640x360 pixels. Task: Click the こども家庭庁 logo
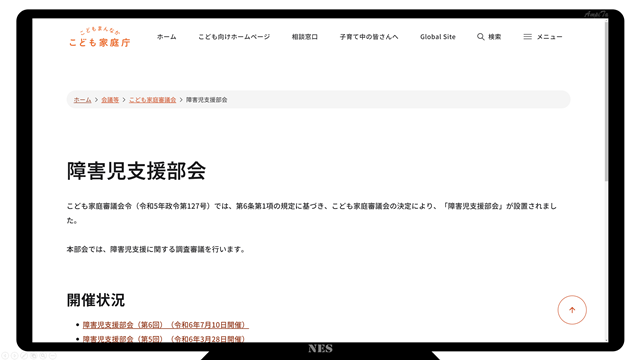[100, 37]
